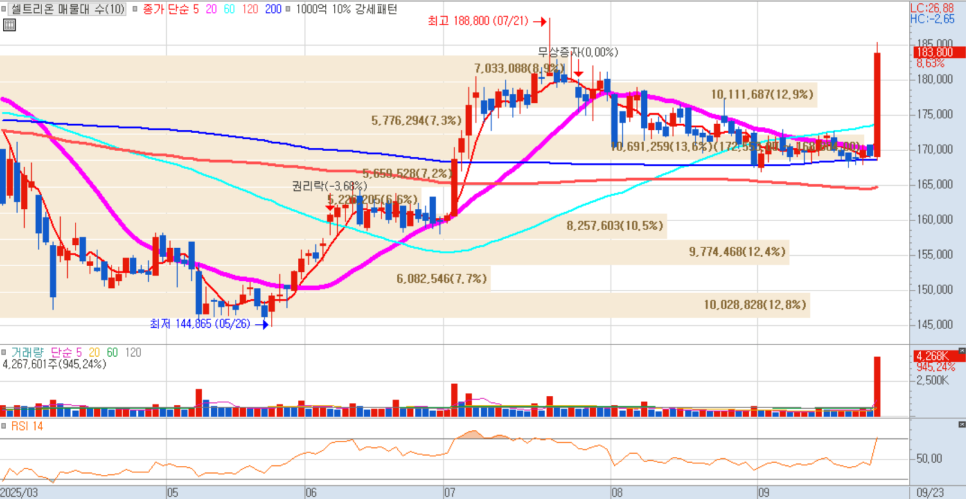Select the 거래량 volume indicator label
The width and height of the screenshot is (966, 499).
[26, 352]
